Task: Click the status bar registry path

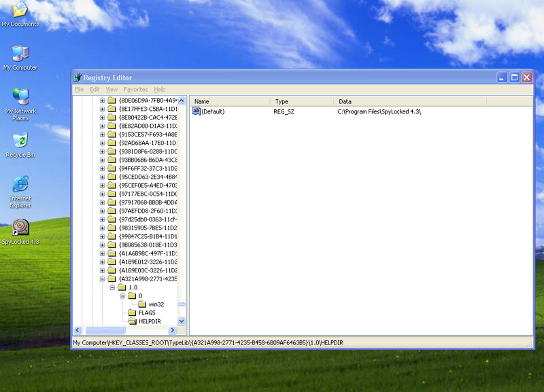Action: (208, 342)
